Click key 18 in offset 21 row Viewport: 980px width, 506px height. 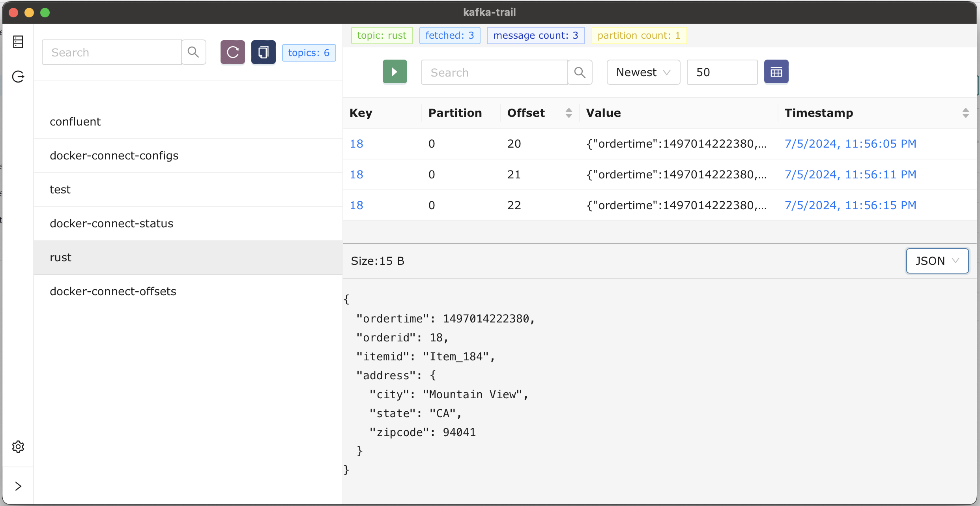[356, 174]
